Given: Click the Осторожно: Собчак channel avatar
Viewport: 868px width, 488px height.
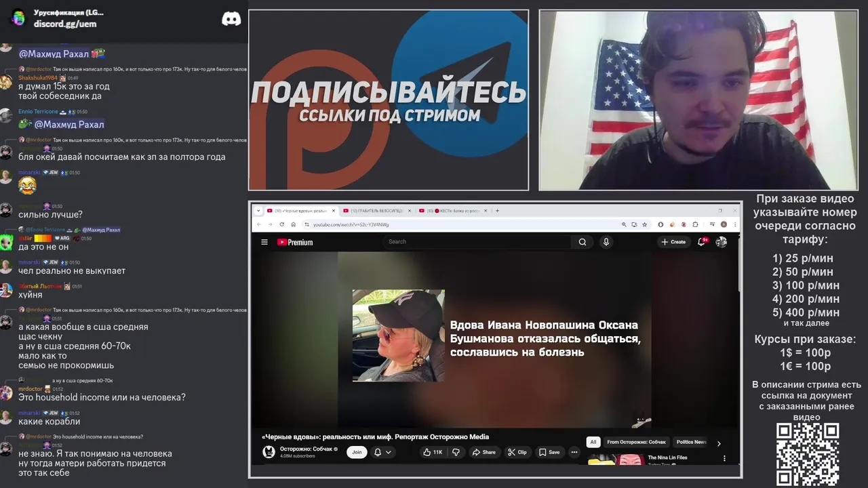Looking at the screenshot, I should pos(269,452).
